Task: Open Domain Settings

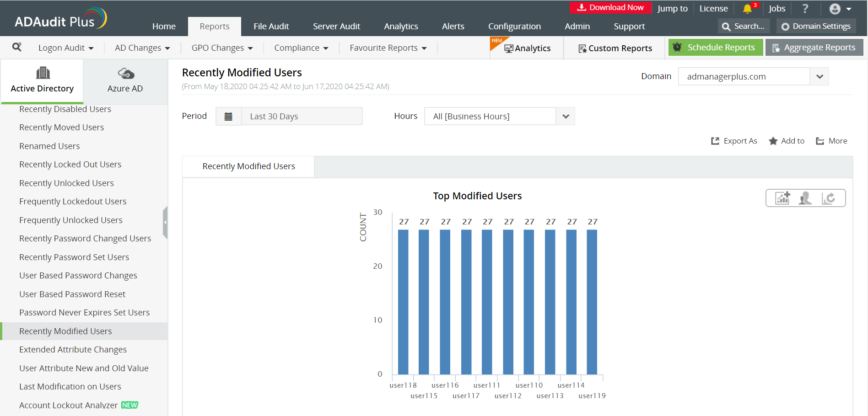Action: tap(816, 27)
